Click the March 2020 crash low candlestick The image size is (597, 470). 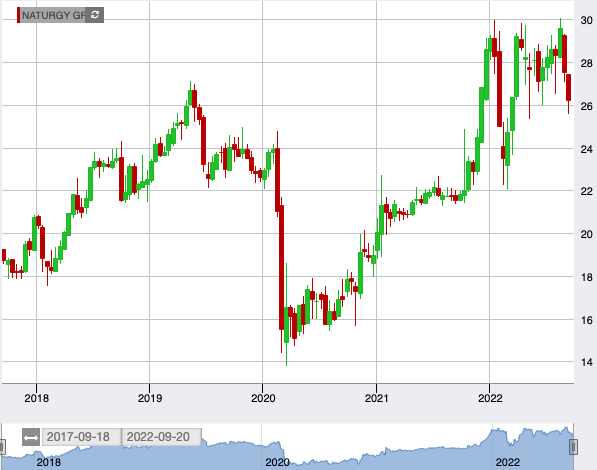click(x=286, y=325)
